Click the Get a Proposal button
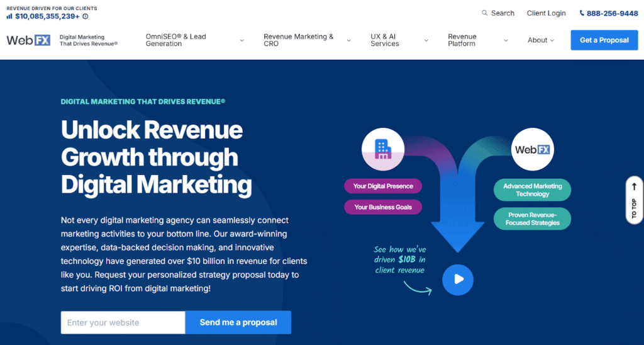The height and width of the screenshot is (345, 644). point(604,40)
